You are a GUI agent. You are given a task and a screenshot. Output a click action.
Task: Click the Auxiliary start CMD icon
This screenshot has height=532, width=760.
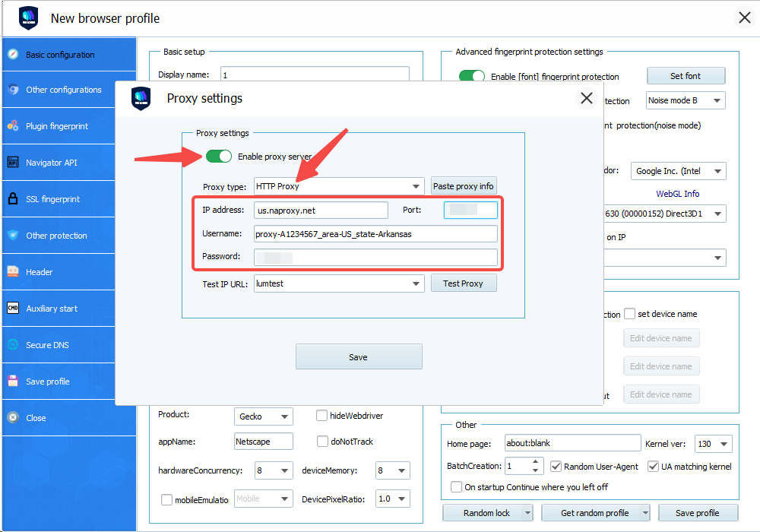(13, 309)
